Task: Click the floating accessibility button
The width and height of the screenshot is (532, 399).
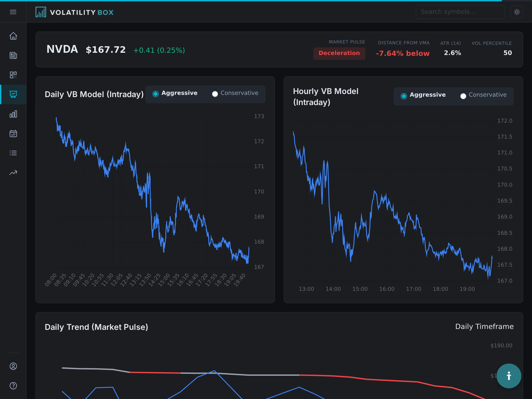Action: tap(509, 376)
